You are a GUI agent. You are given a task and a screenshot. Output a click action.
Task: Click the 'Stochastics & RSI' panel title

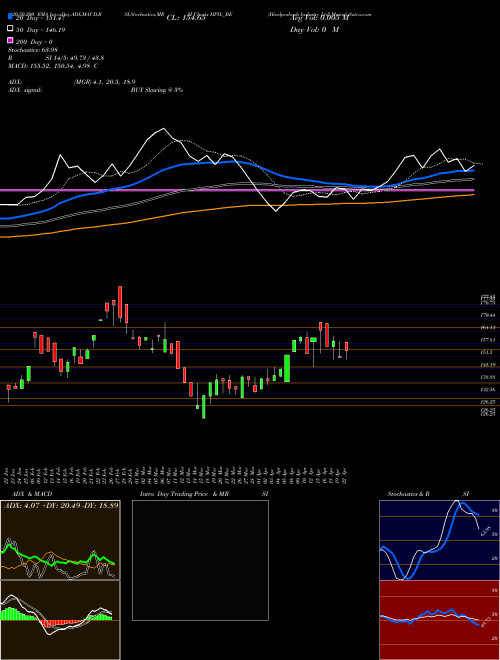click(428, 494)
